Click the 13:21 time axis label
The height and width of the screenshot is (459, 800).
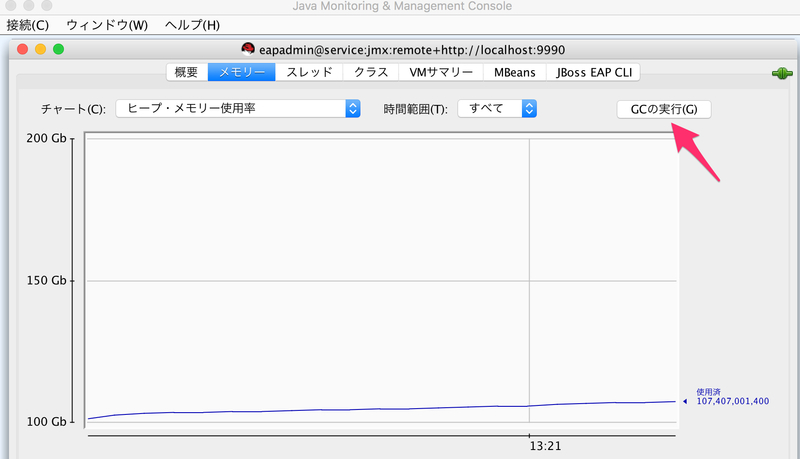(x=545, y=446)
